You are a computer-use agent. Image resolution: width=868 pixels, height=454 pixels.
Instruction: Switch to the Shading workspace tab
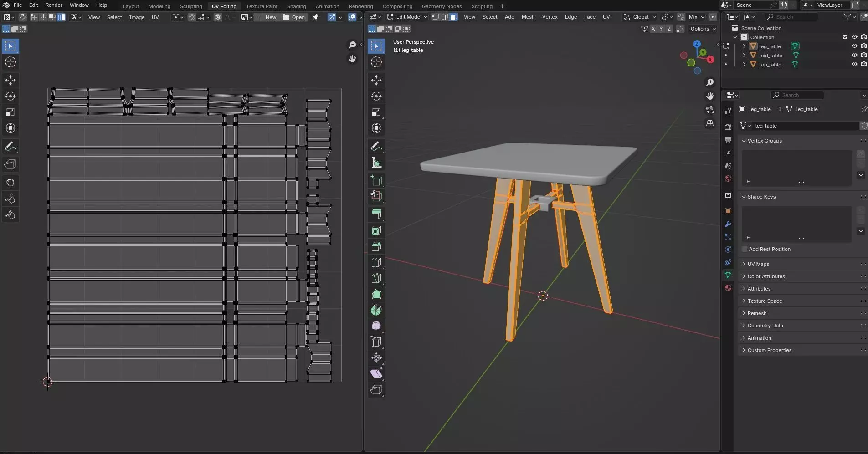coord(296,6)
